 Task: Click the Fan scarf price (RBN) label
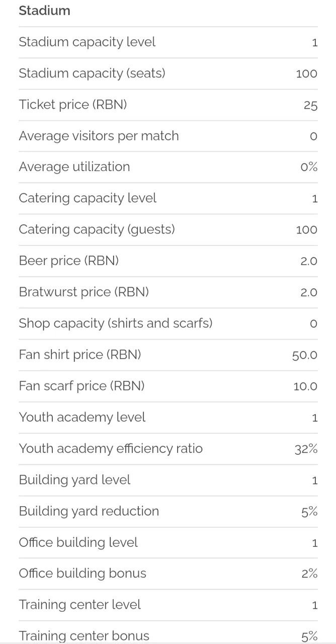[81, 386]
